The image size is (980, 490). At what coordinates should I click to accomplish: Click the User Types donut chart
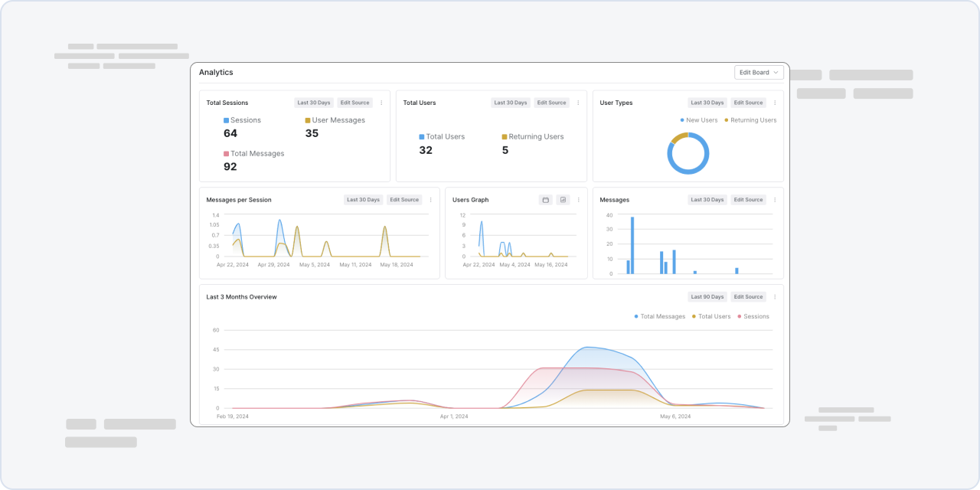pos(688,153)
